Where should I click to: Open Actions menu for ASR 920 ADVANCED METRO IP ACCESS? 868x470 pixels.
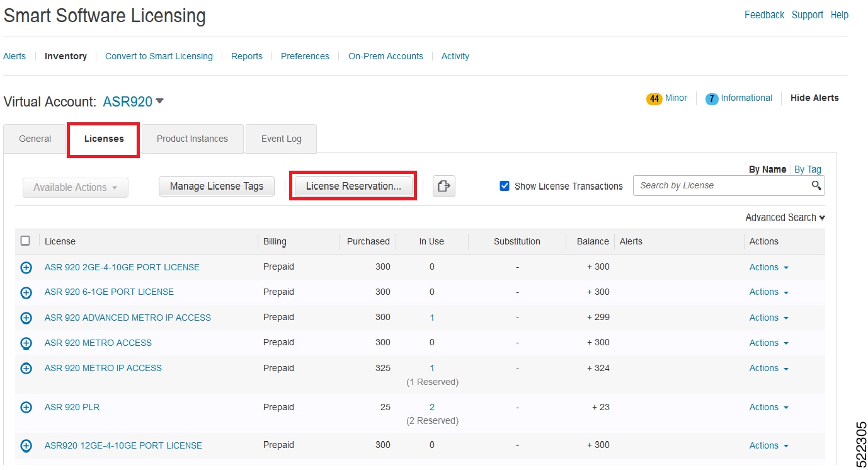[x=768, y=318]
